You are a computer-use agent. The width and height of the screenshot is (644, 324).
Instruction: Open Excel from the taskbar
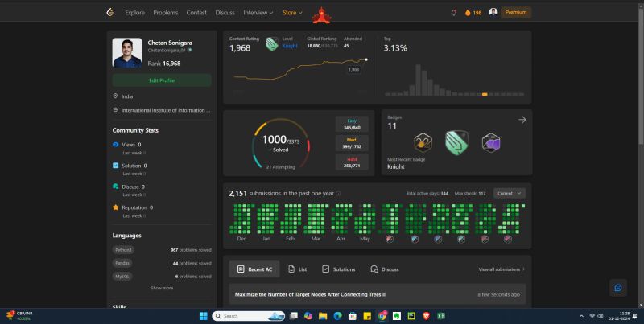pos(441,316)
